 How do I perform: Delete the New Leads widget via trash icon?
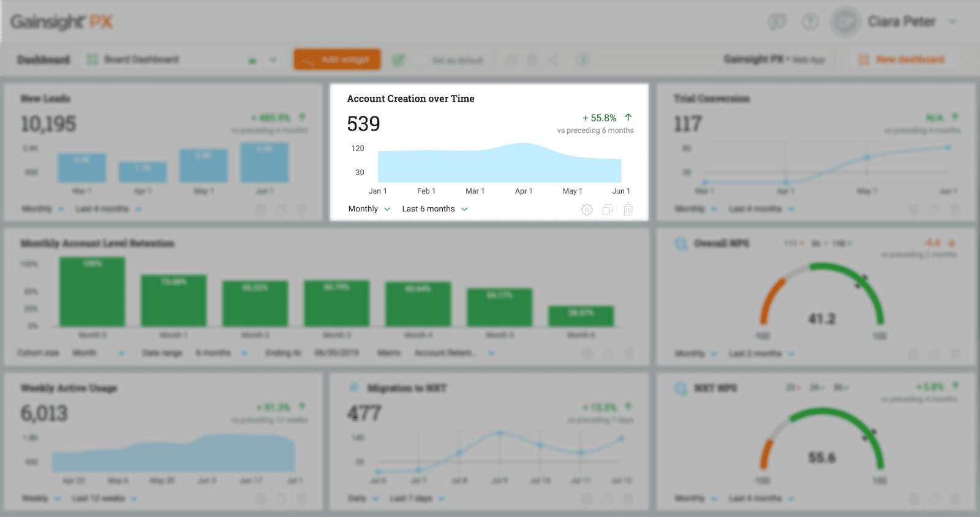click(302, 209)
